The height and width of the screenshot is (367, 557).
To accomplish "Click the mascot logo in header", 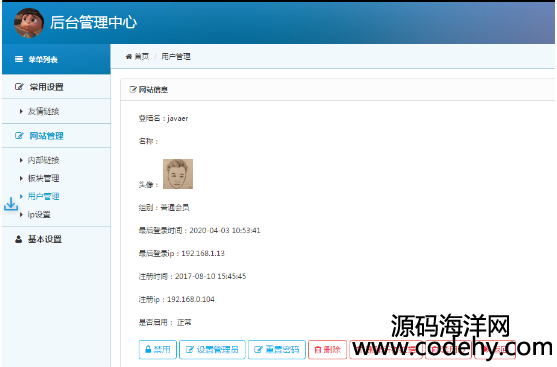I will (x=29, y=23).
